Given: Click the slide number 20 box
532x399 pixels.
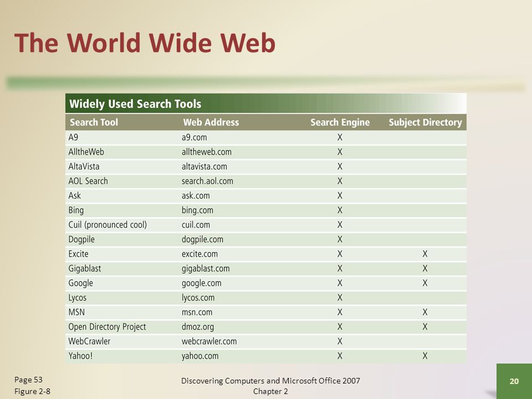Looking at the screenshot, I should pos(514,381).
